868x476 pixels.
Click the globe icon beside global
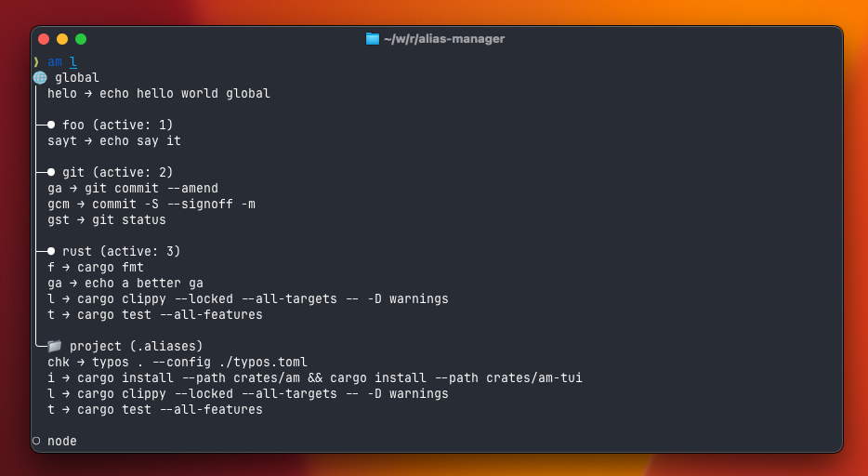coord(39,78)
